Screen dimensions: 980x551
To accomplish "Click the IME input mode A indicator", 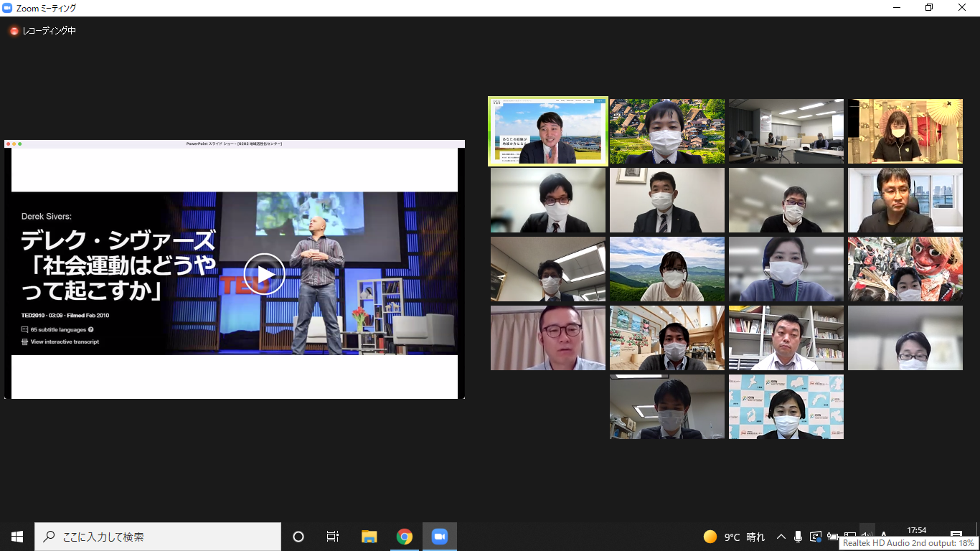I will [x=885, y=535].
